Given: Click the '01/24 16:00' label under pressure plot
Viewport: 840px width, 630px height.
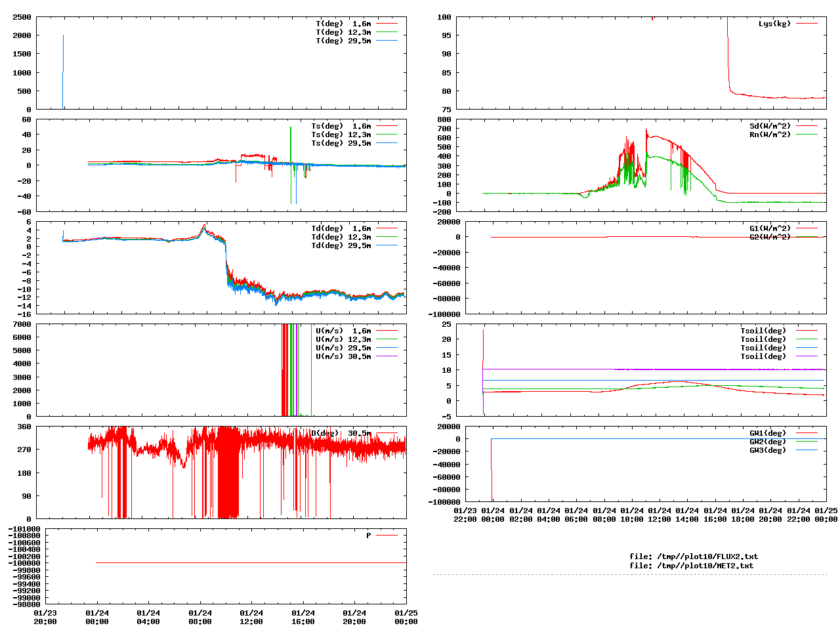Looking at the screenshot, I should pos(303,617).
